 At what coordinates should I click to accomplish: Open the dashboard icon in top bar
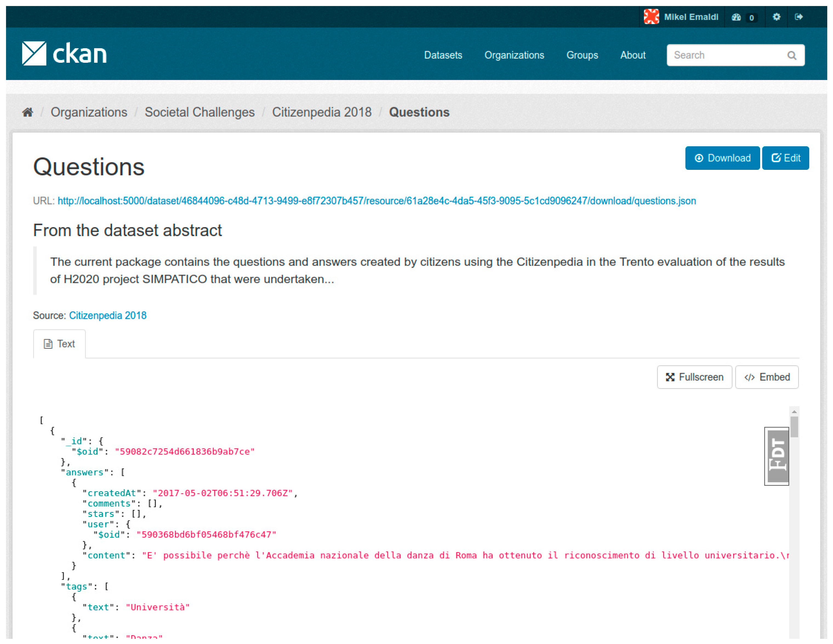(736, 17)
